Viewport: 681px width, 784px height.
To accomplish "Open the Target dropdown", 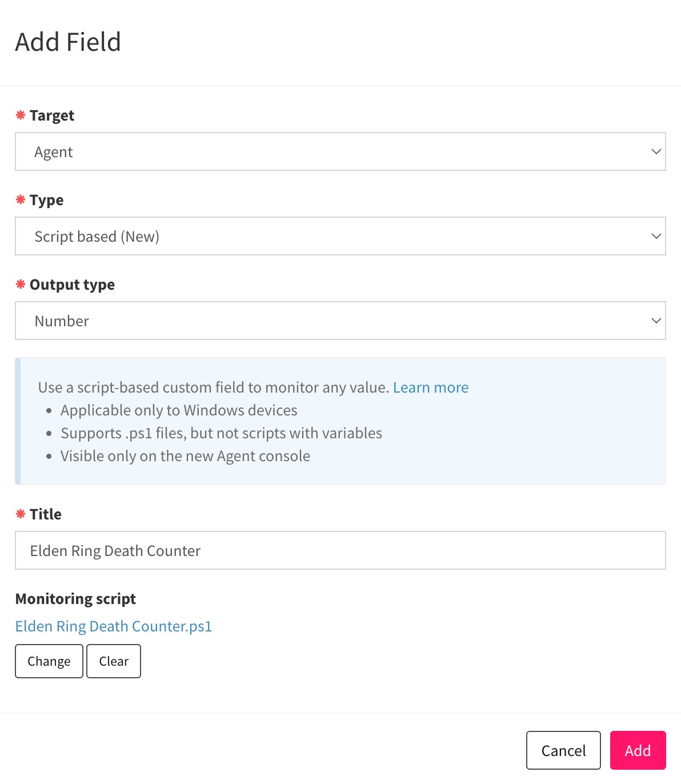I will 340,151.
